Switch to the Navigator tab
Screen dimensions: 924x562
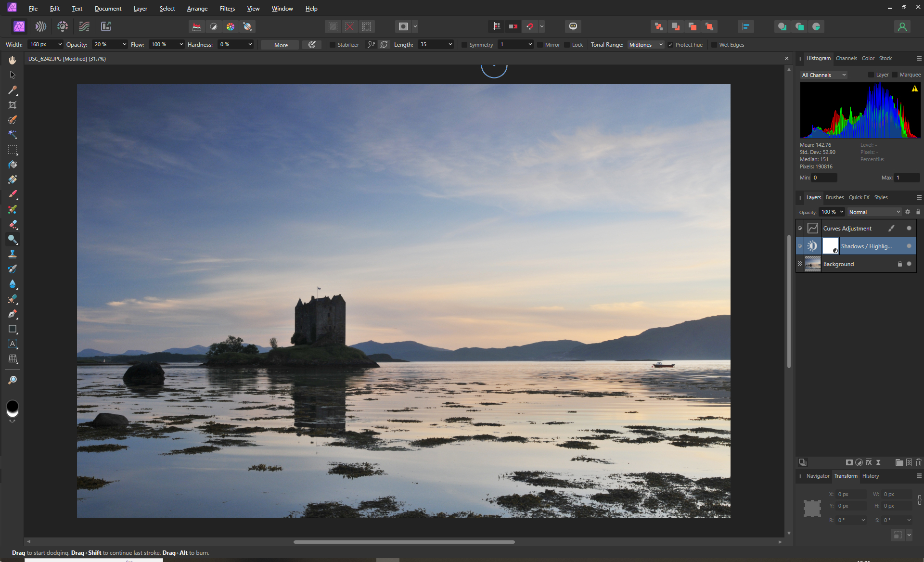click(818, 476)
